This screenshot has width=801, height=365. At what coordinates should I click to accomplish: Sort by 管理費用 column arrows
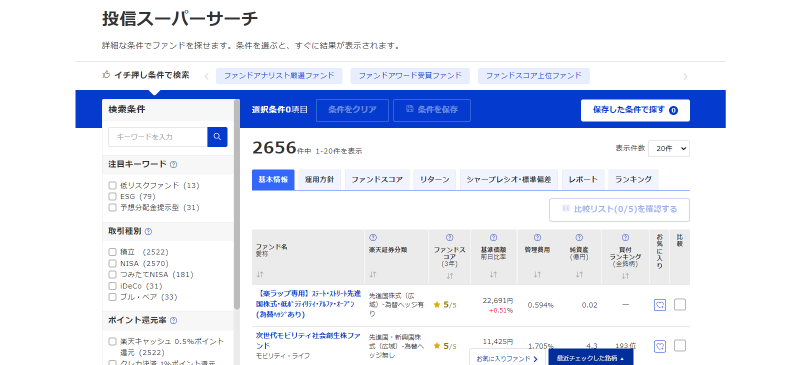[x=537, y=275]
